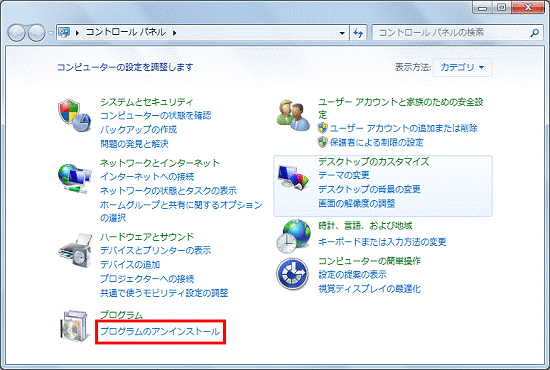The height and width of the screenshot is (370, 550).
Task: Open ユーザー アカウントと家族のための安全設定 category
Action: 401,108
